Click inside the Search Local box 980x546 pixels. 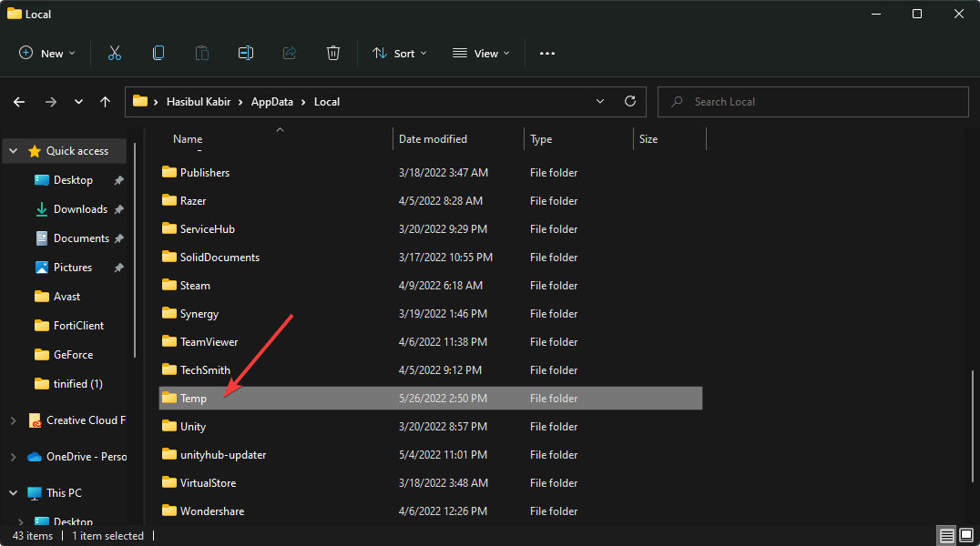point(812,101)
